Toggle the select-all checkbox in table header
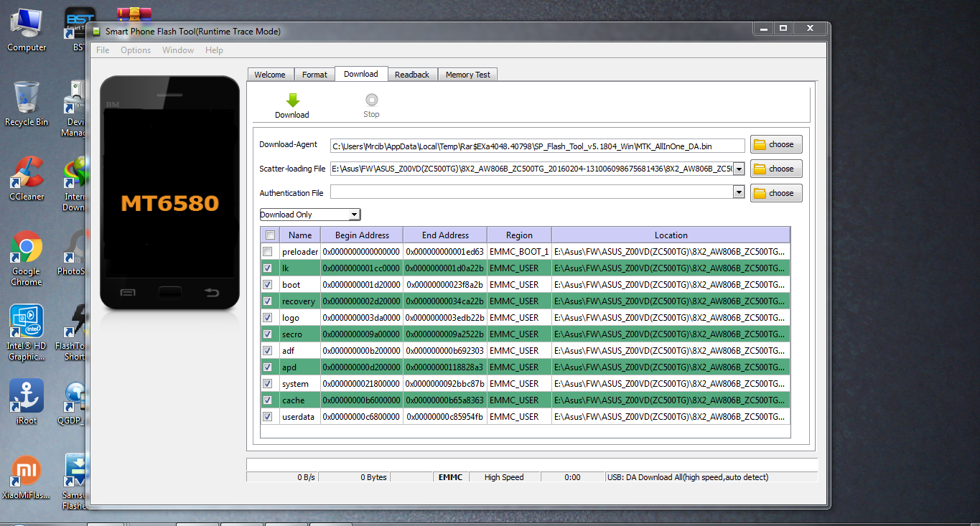This screenshot has height=526, width=980. click(x=270, y=235)
